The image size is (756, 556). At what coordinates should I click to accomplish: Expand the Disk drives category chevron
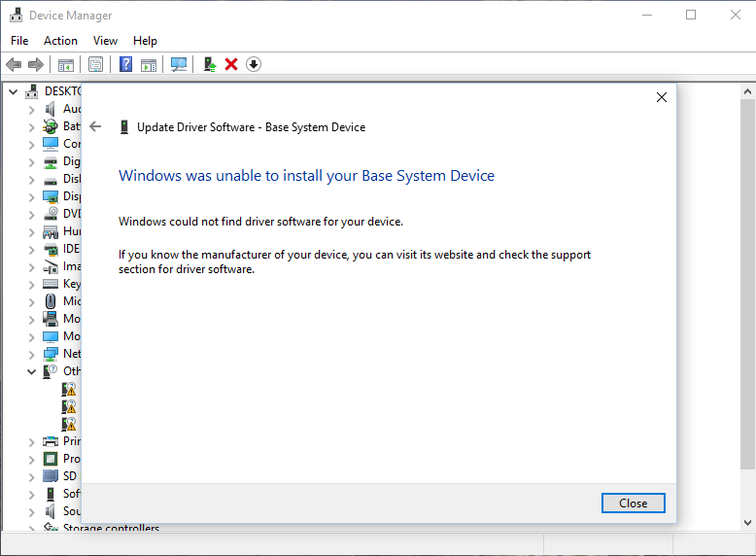click(32, 180)
